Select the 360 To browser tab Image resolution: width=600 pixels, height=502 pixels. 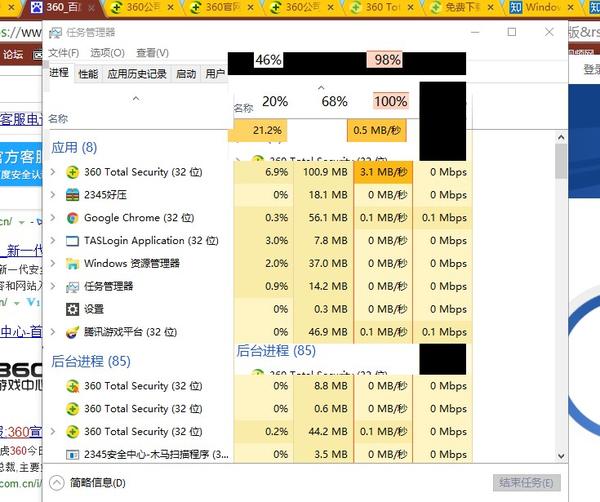coord(384,8)
